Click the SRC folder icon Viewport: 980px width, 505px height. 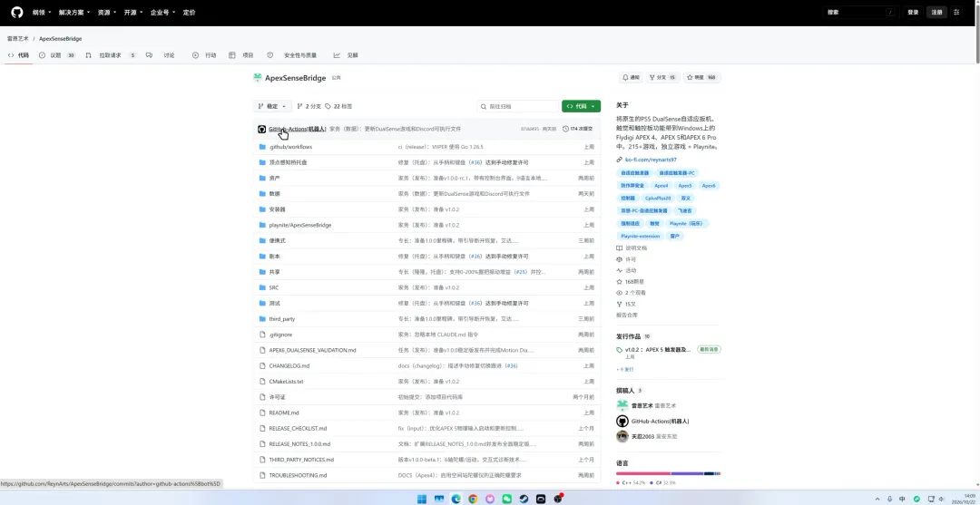tap(262, 287)
